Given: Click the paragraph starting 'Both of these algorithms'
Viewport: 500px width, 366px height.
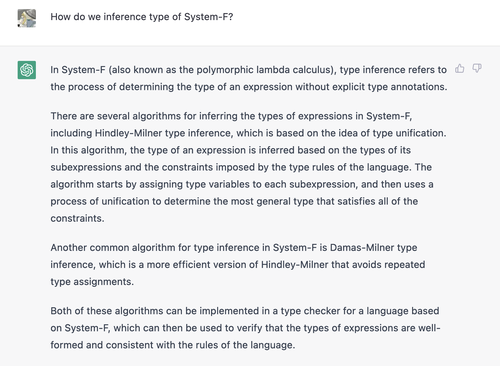Looking at the screenshot, I should click(x=245, y=328).
